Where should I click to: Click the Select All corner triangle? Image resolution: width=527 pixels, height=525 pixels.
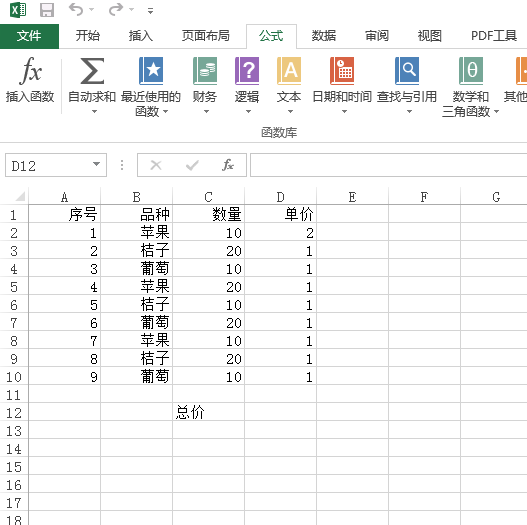(x=20, y=196)
